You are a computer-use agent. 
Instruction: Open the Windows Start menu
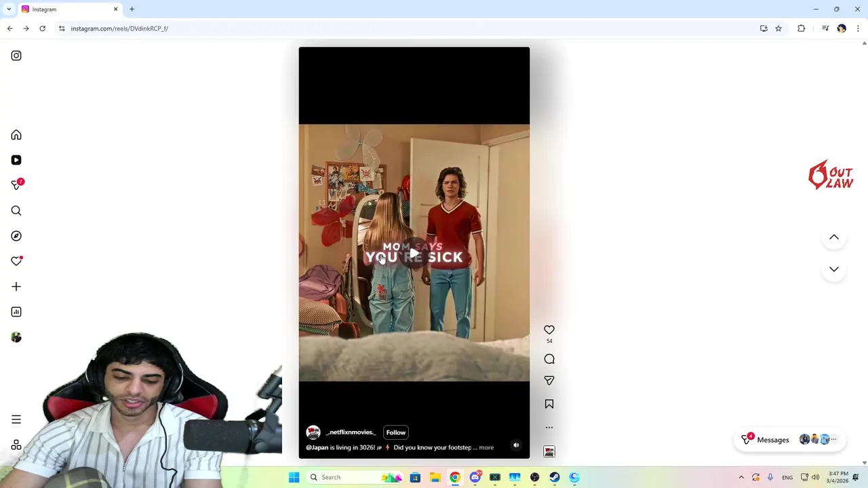(294, 477)
